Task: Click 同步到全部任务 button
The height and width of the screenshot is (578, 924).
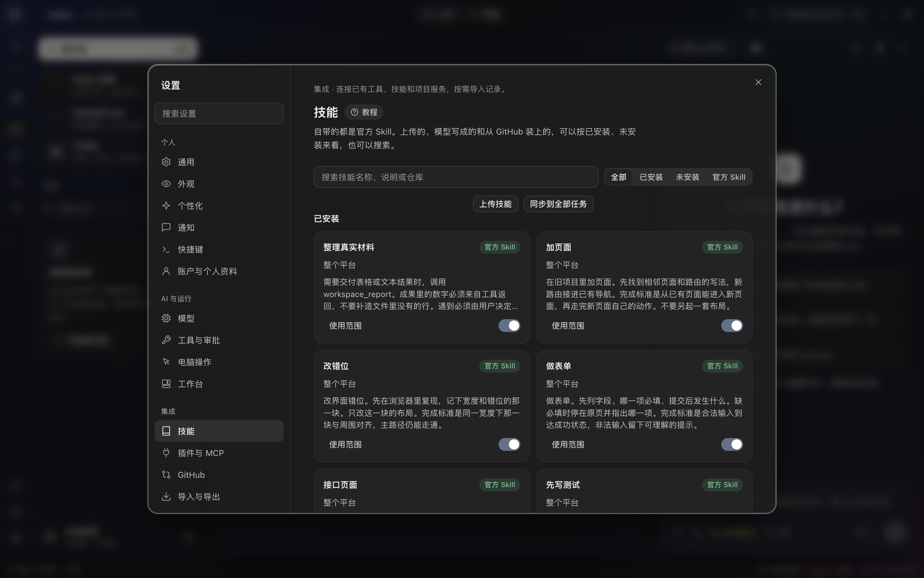Action: pos(558,204)
